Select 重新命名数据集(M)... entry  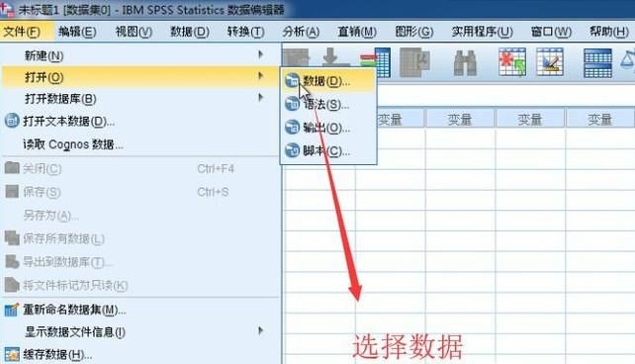click(x=139, y=310)
